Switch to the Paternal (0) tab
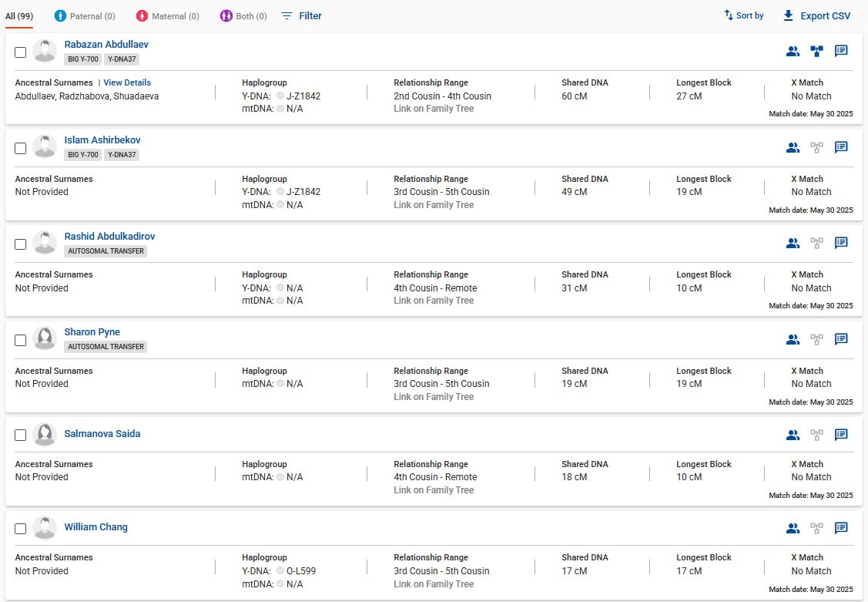Viewport: 868px width, 602px height. pyautogui.click(x=85, y=16)
